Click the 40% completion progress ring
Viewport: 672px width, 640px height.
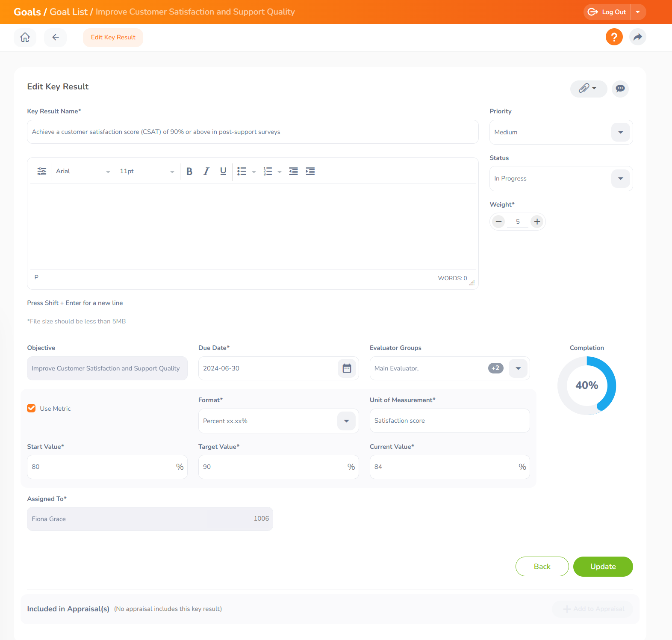[x=587, y=385]
